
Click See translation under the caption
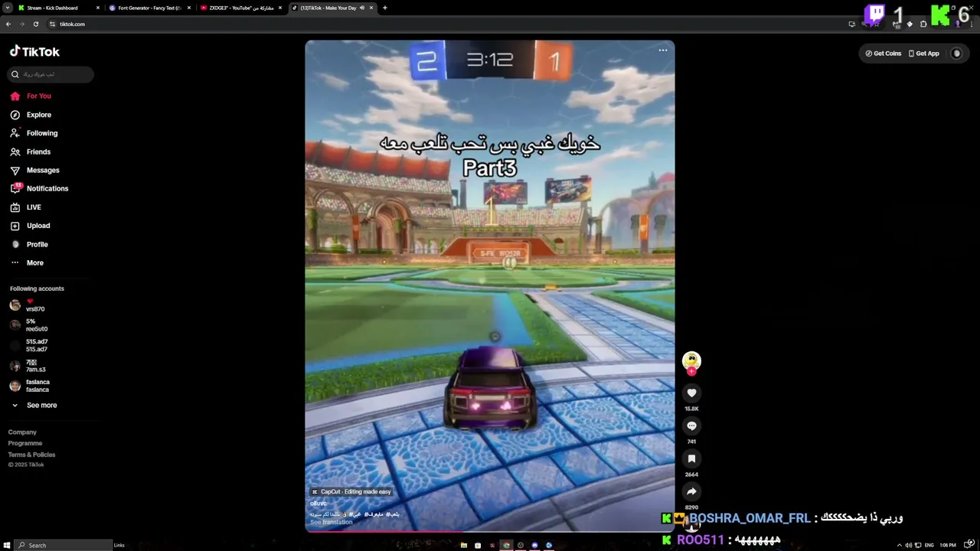click(332, 522)
